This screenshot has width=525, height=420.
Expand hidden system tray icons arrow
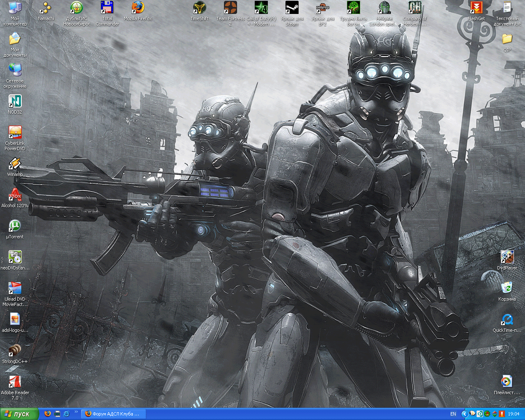(x=464, y=414)
